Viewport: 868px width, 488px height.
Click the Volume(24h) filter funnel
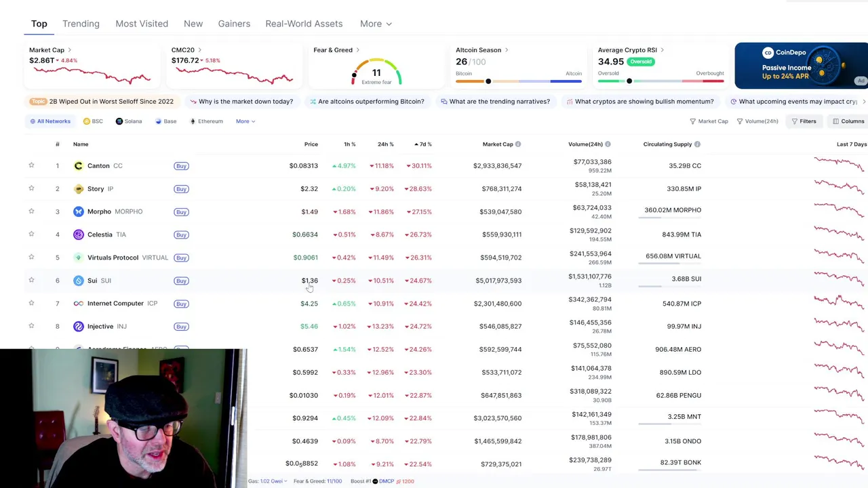pos(757,121)
